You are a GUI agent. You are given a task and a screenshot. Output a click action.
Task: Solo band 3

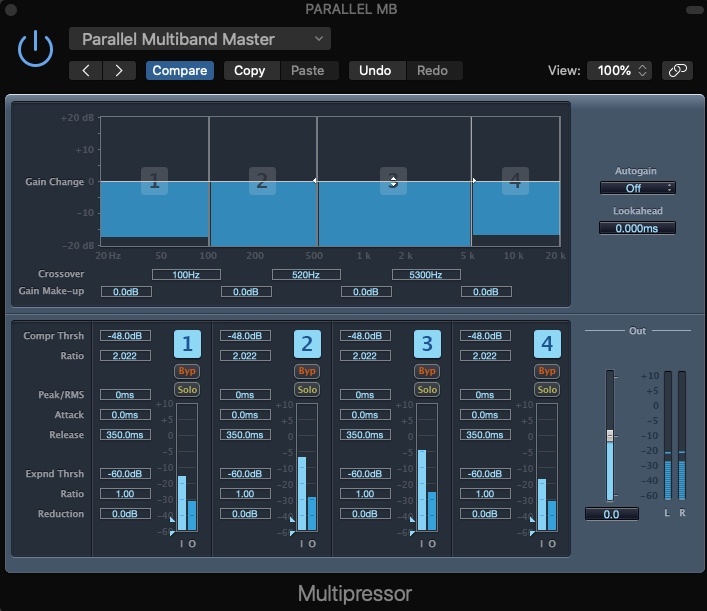coord(427,390)
